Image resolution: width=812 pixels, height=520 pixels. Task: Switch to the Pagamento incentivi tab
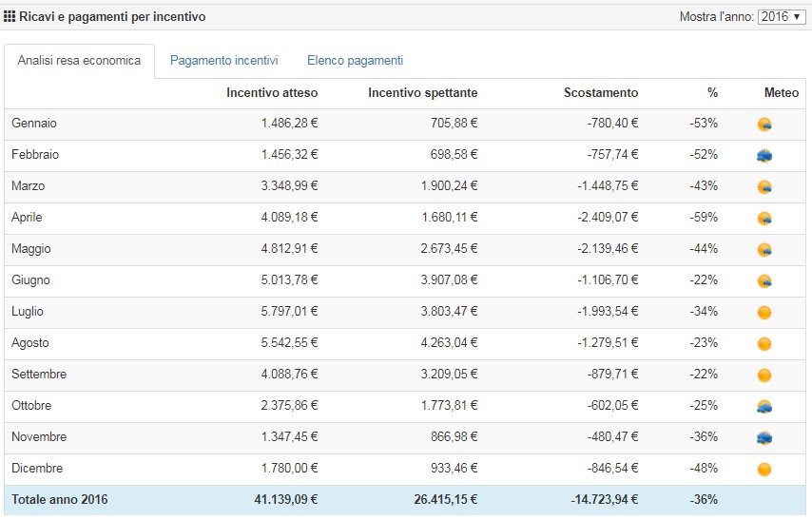pyautogui.click(x=223, y=61)
